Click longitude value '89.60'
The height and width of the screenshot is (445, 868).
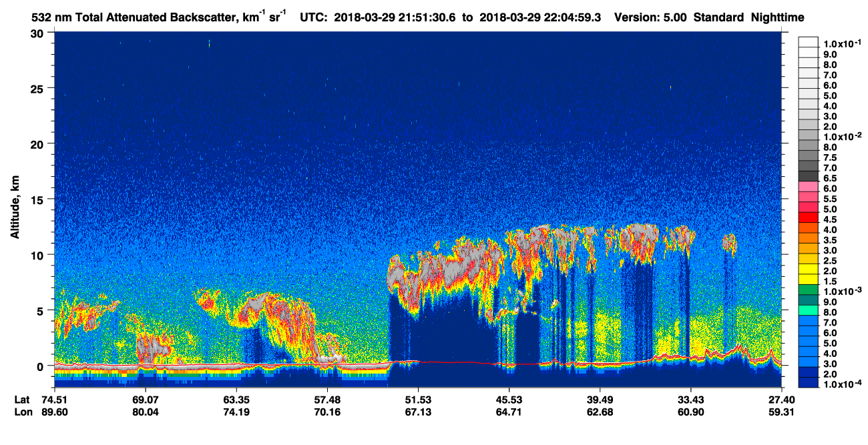[x=54, y=412]
